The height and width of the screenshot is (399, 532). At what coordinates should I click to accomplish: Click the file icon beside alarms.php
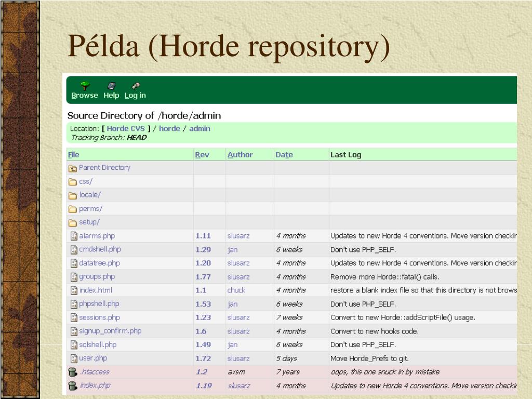74,236
